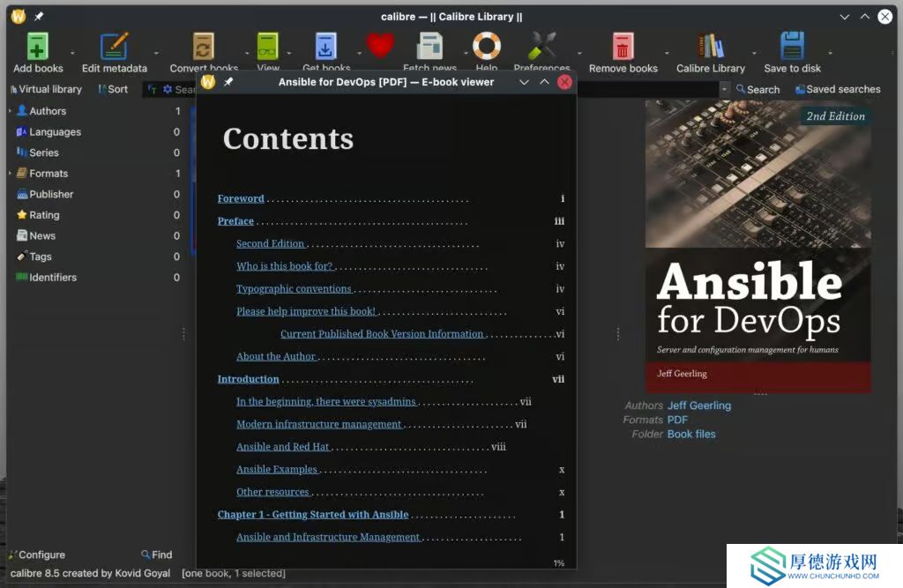Screen dimensions: 903x588
Task: Click the Search button
Action: pos(757,89)
